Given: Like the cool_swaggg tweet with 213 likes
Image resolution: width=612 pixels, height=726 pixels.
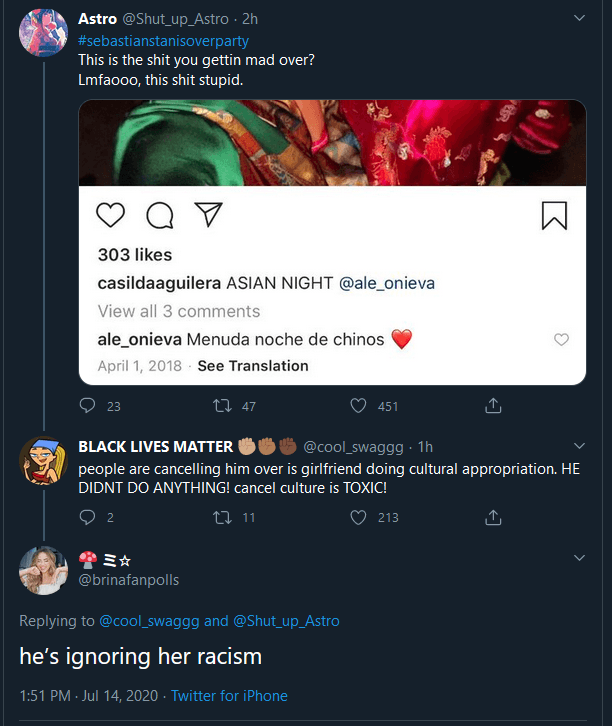Looking at the screenshot, I should pyautogui.click(x=358, y=517).
